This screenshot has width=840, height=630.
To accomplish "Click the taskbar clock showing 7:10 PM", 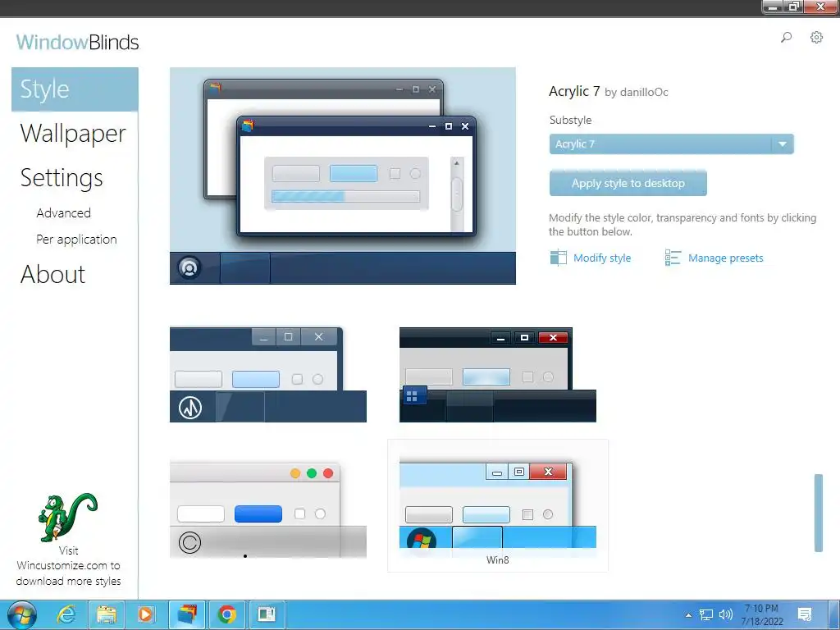I will [x=762, y=615].
